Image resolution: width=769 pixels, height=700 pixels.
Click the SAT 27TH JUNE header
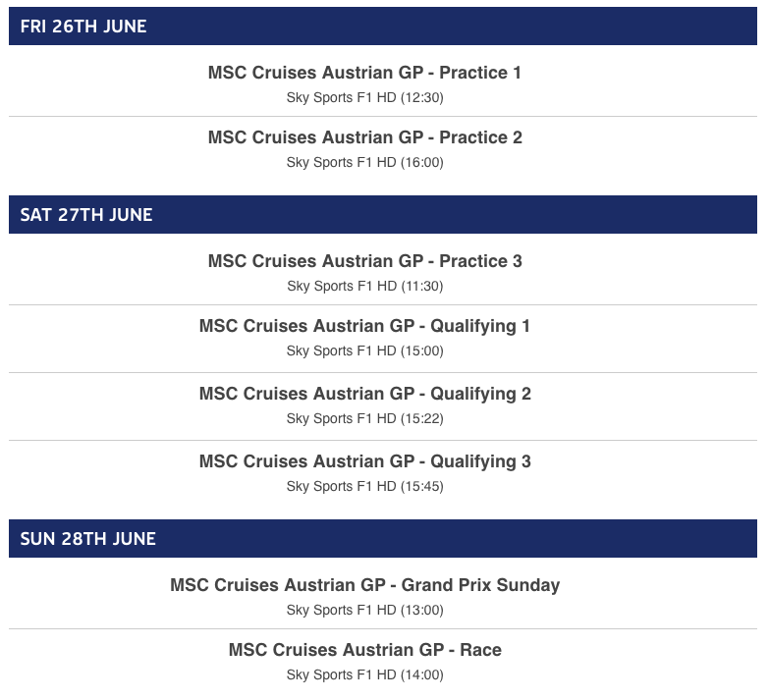coord(383,214)
